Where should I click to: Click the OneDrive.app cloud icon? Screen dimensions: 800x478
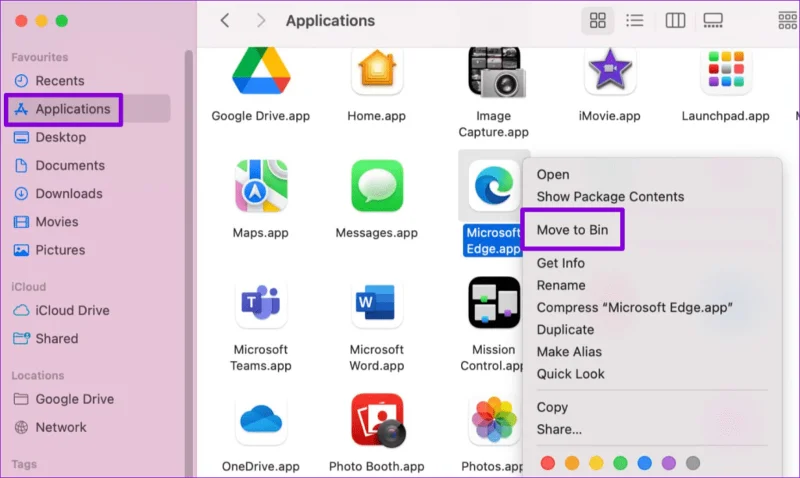261,419
